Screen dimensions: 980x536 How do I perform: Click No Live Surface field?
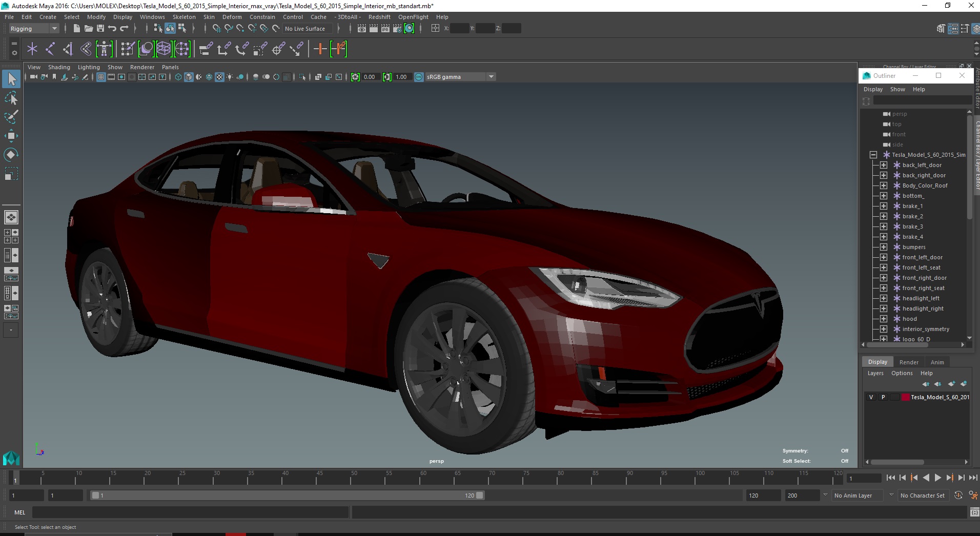[x=308, y=29]
